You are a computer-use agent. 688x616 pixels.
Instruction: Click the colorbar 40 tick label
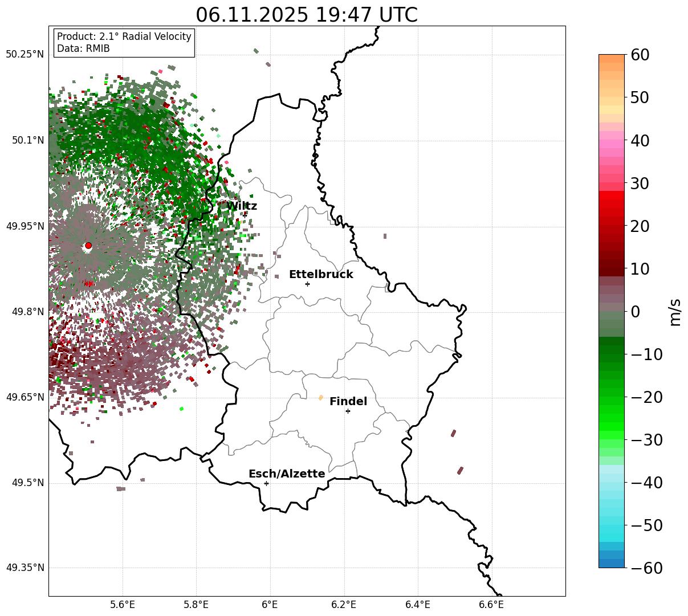641,140
